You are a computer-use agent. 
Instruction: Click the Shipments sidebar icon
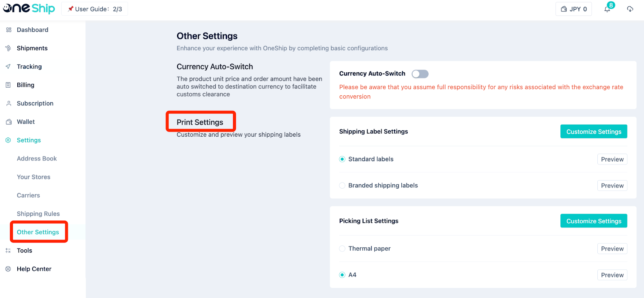(8, 48)
